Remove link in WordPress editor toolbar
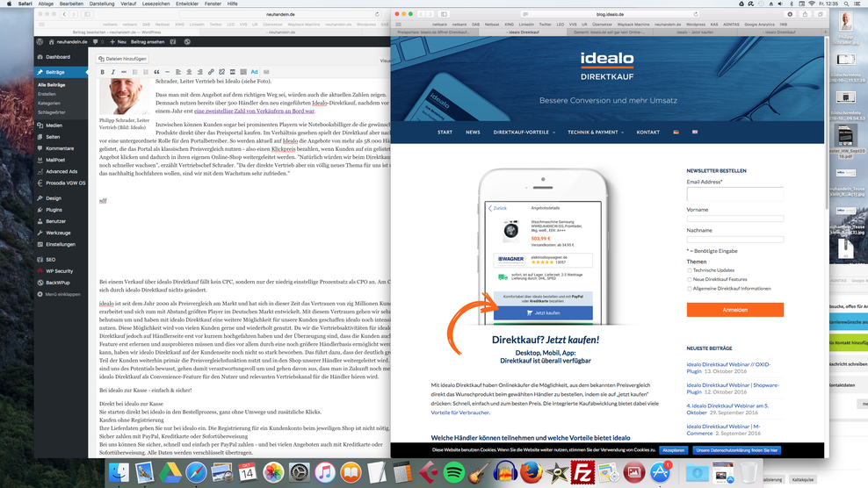Viewport: 868px width, 488px height. 221,72
